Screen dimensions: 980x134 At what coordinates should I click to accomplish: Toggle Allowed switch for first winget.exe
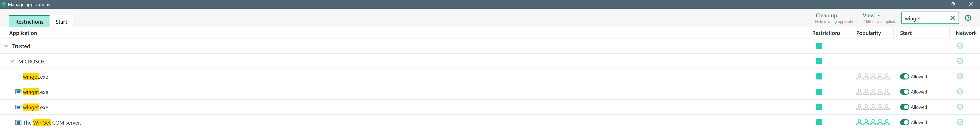(x=904, y=77)
